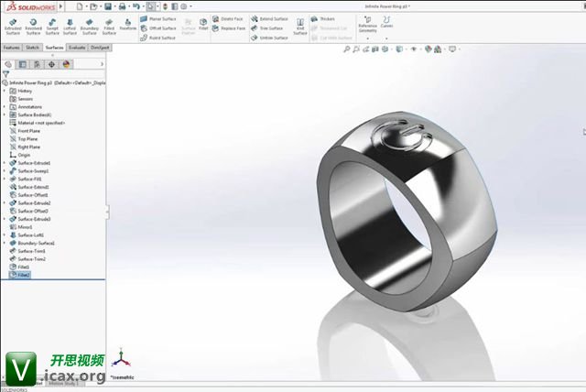Click the Zoom to Fit icon
586x392 pixels.
click(x=346, y=49)
